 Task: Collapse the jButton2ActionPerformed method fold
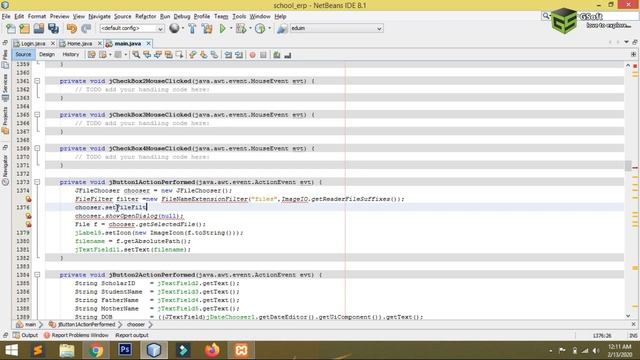[37, 275]
